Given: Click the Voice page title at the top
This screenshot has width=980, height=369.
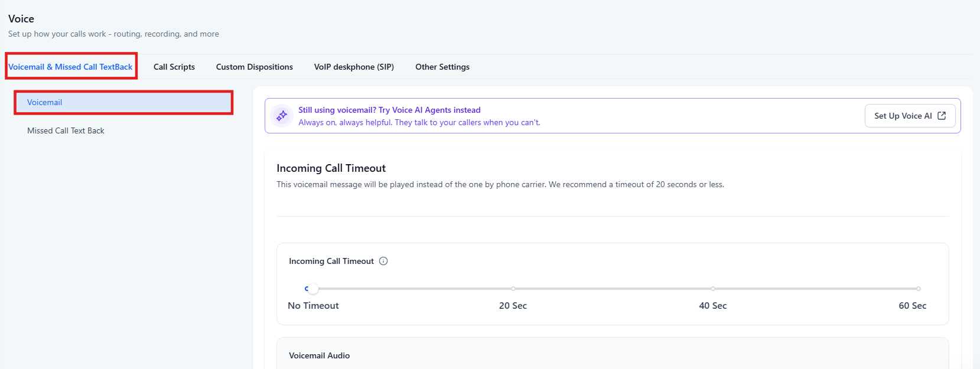Looking at the screenshot, I should click(21, 19).
